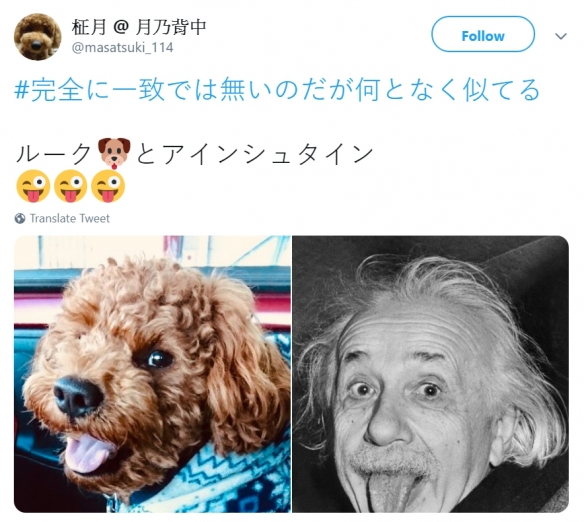The width and height of the screenshot is (584, 522).
Task: Click the Follow button
Action: [483, 34]
